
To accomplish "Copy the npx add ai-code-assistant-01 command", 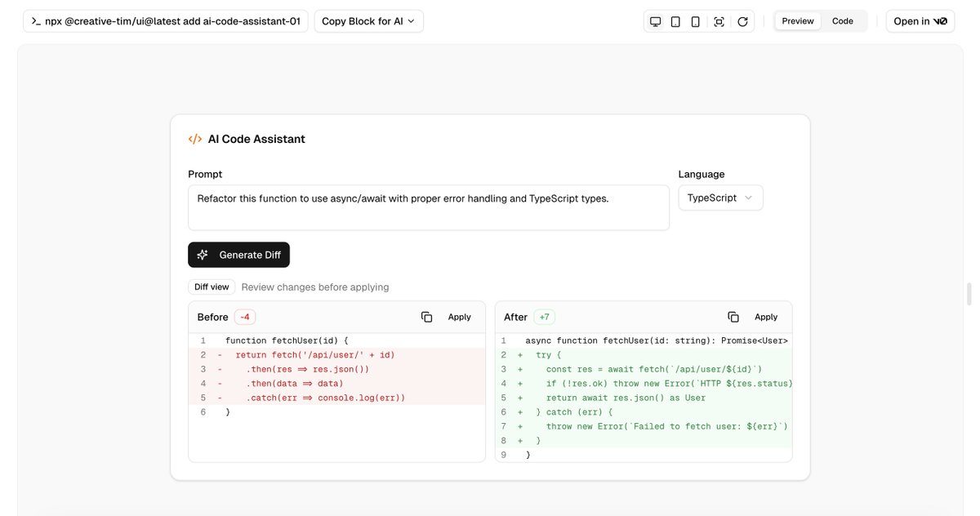I will [x=165, y=21].
